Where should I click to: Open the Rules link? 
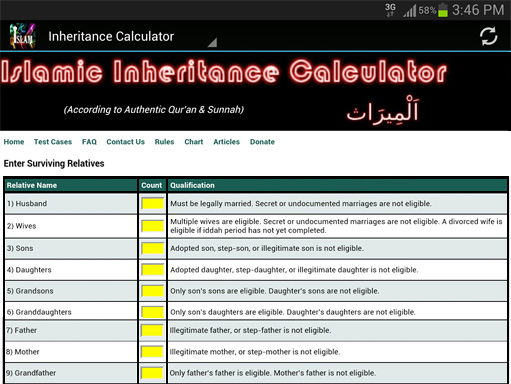pyautogui.click(x=164, y=142)
